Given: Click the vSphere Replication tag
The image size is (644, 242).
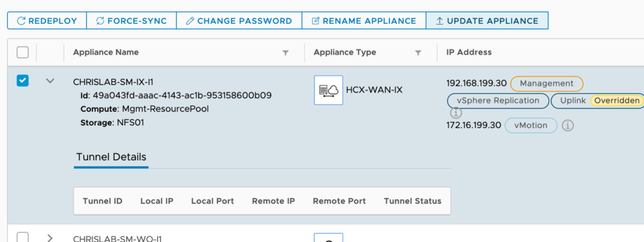Looking at the screenshot, I should (x=498, y=101).
